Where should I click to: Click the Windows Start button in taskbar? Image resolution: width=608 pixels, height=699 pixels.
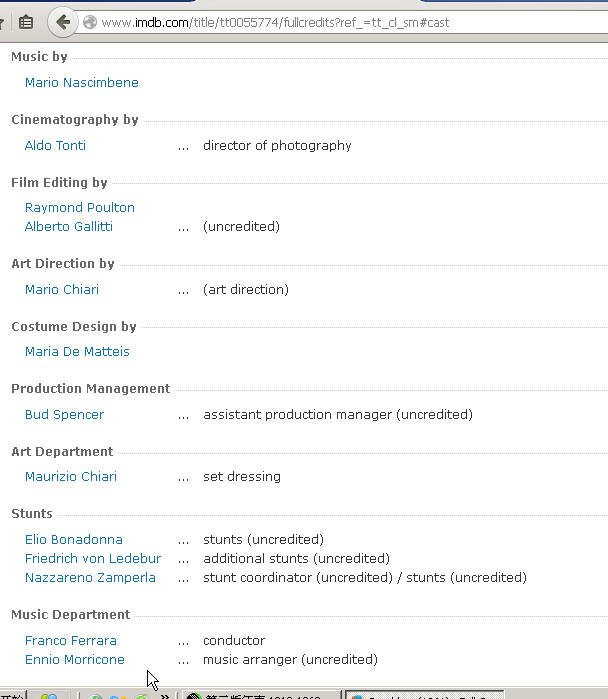pyautogui.click(x=12, y=696)
